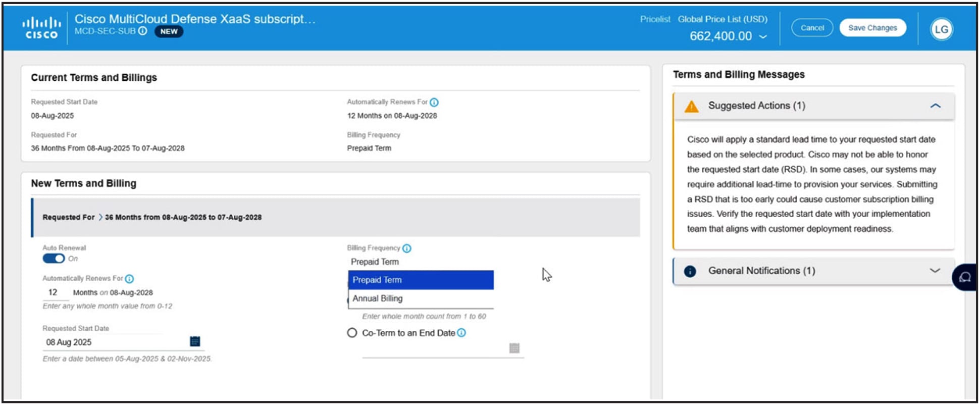Image resolution: width=980 pixels, height=405 pixels.
Task: Open info icon next to MCD-SEC-SUB
Action: pyautogui.click(x=143, y=31)
